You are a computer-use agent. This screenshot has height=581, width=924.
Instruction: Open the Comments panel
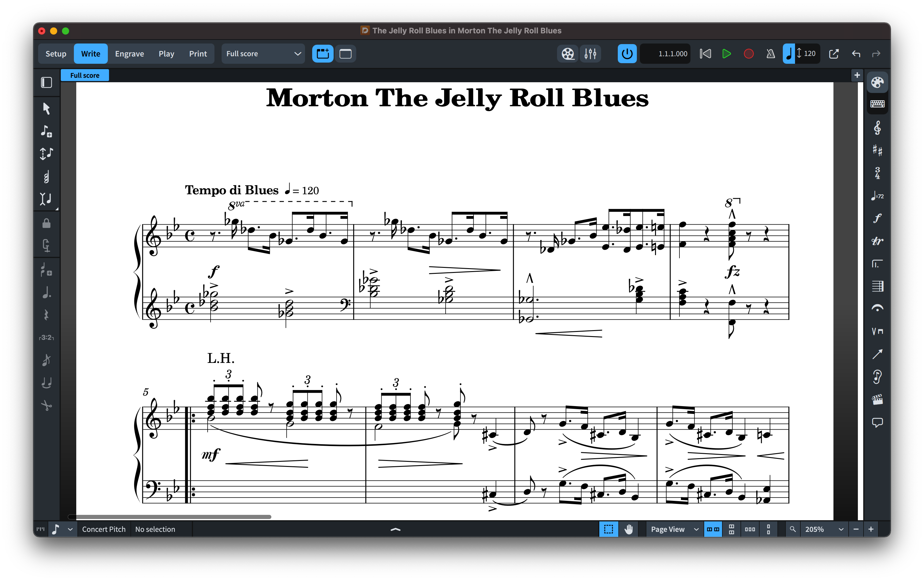coord(877,422)
